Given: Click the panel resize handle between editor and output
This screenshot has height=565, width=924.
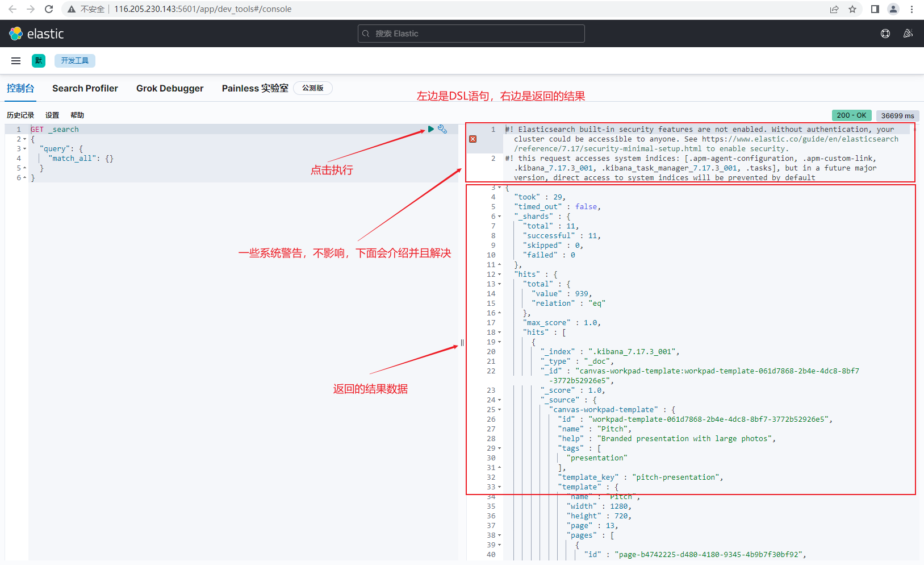Looking at the screenshot, I should coord(462,343).
